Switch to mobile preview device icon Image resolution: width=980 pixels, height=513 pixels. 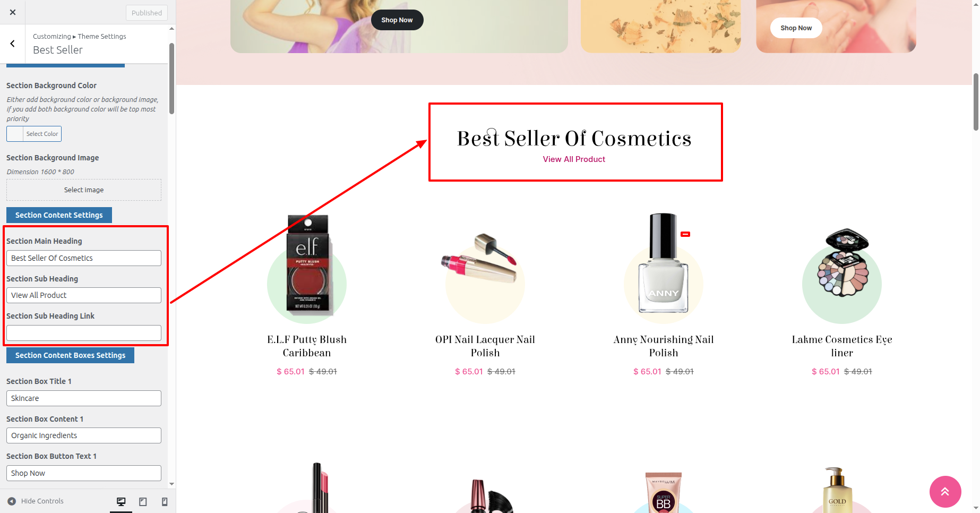click(x=165, y=501)
